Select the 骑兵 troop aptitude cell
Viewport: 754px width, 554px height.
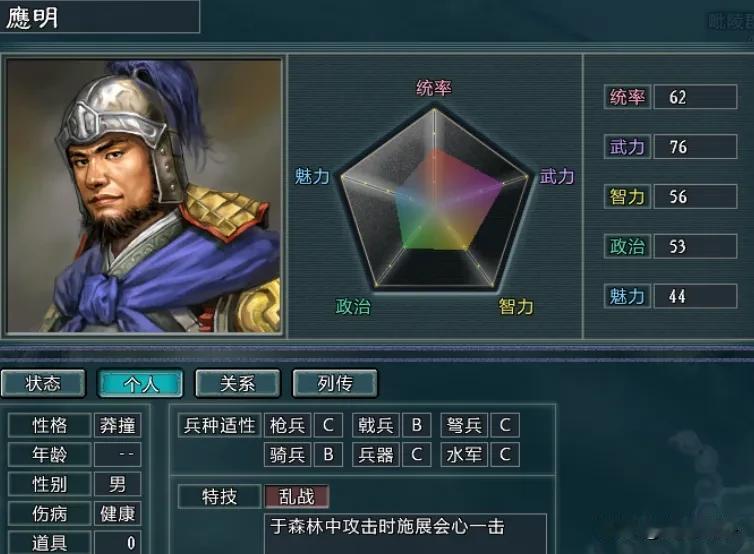click(x=288, y=454)
